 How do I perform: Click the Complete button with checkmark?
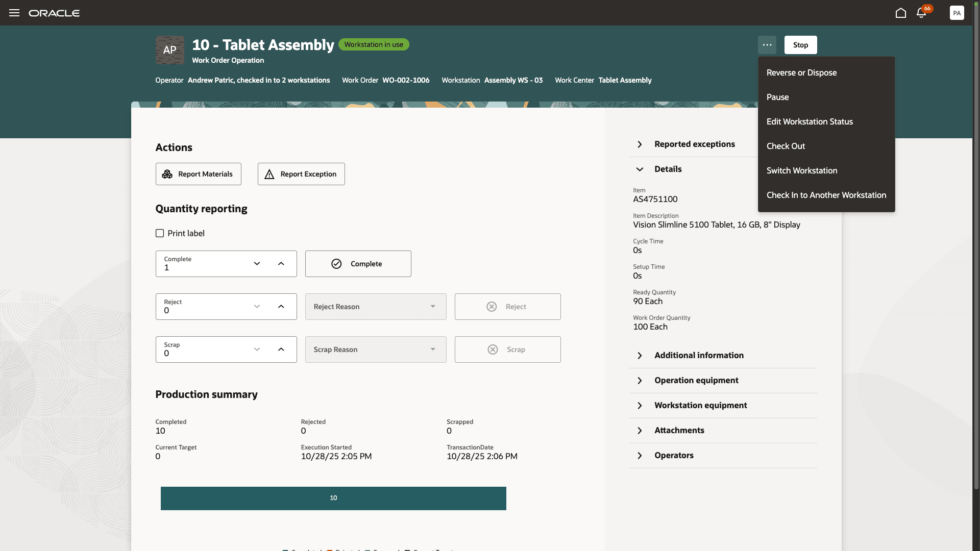358,264
